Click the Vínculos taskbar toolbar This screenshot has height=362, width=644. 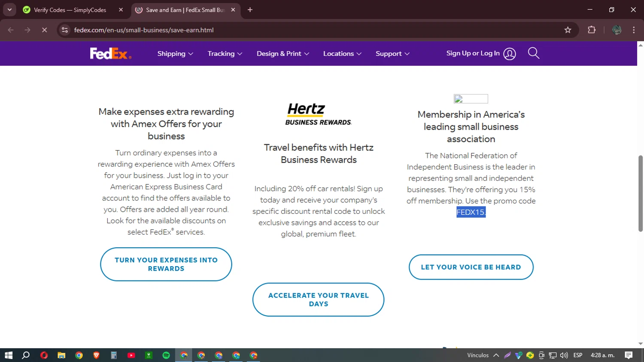478,355
